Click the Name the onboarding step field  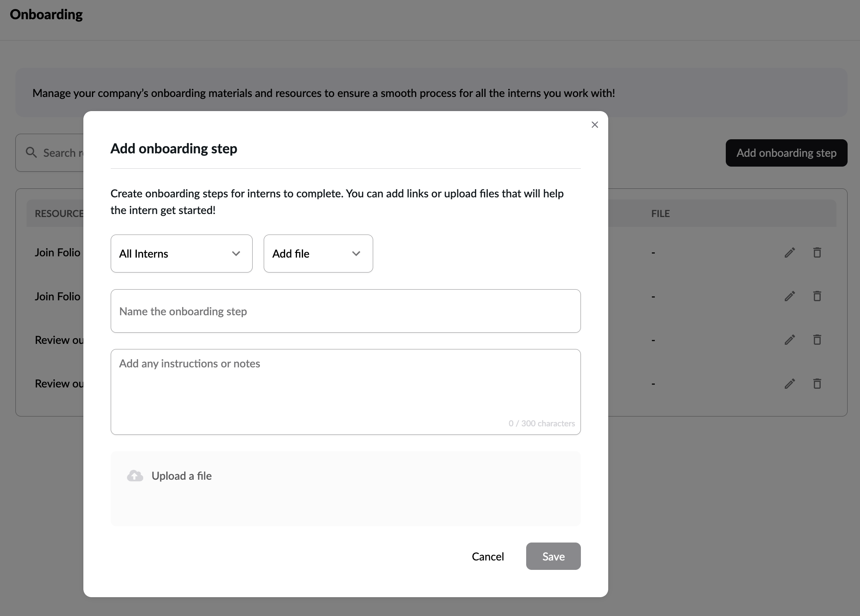345,311
